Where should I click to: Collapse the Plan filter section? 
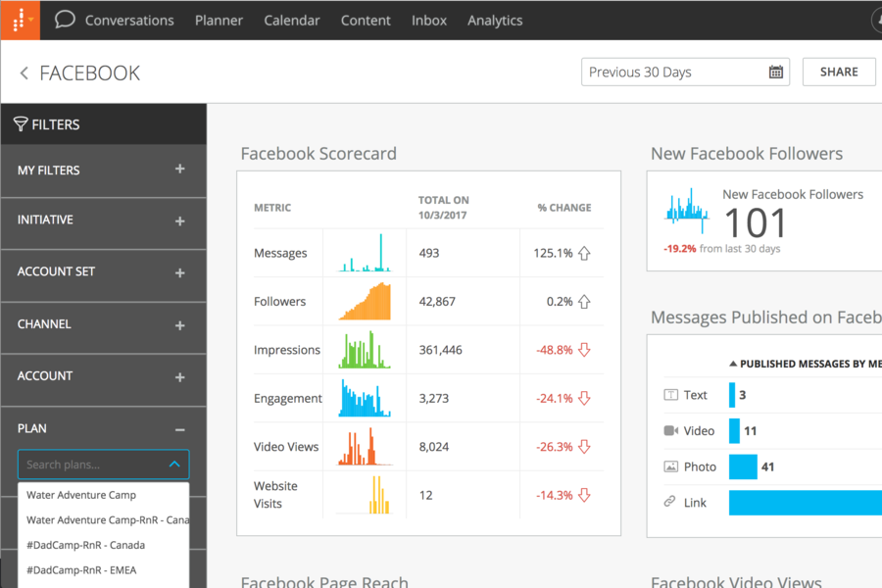coord(179,429)
